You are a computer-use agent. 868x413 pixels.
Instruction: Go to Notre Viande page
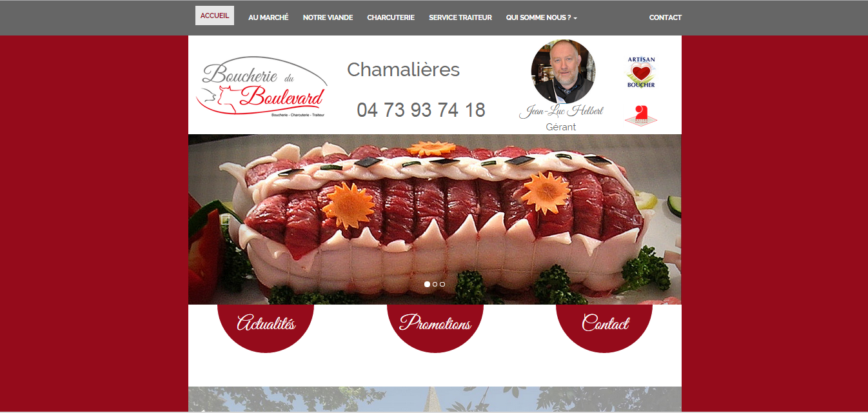(x=328, y=17)
